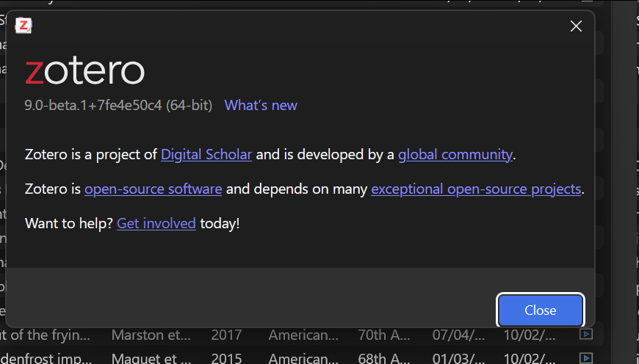Image resolution: width=639 pixels, height=364 pixels.
Task: Click the 9.0-beta.1 version string
Action: pos(118,106)
